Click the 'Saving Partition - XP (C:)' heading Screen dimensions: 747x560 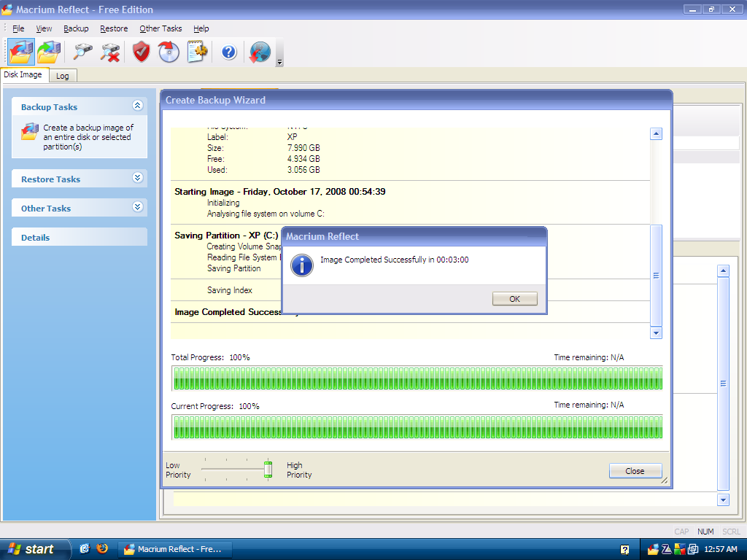(x=226, y=236)
